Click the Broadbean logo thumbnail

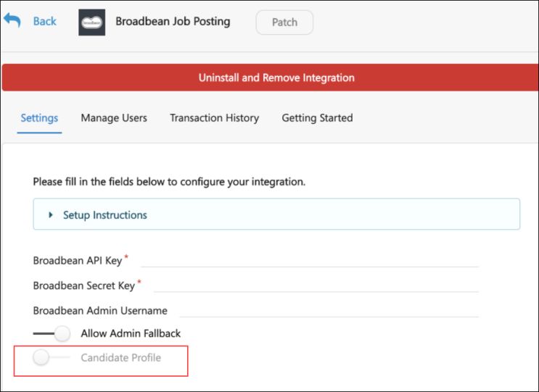point(92,22)
